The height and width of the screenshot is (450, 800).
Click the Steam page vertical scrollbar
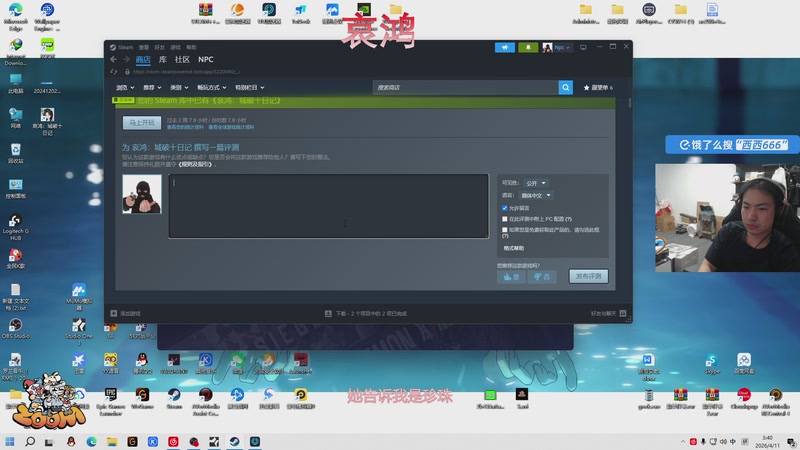[x=630, y=104]
